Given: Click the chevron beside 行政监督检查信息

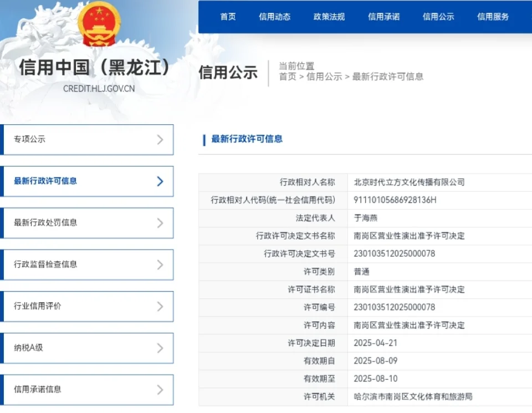Looking at the screenshot, I should click(160, 264).
